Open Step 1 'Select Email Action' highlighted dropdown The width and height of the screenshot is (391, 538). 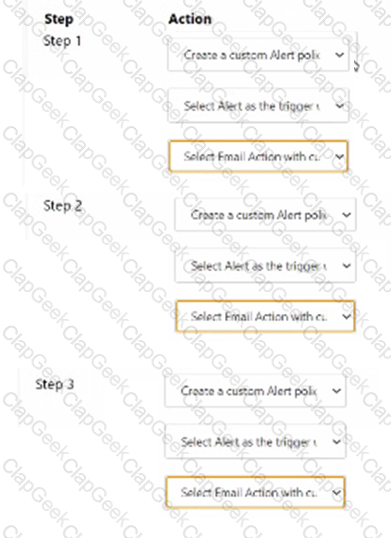click(258, 156)
